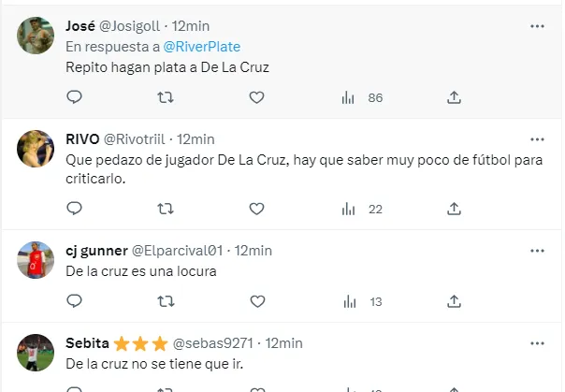Reply to RIVO's tweet
This screenshot has width=565, height=392.
(75, 209)
